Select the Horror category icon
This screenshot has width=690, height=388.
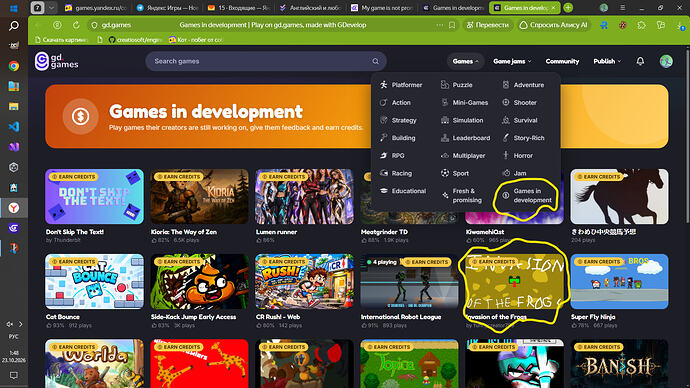506,155
